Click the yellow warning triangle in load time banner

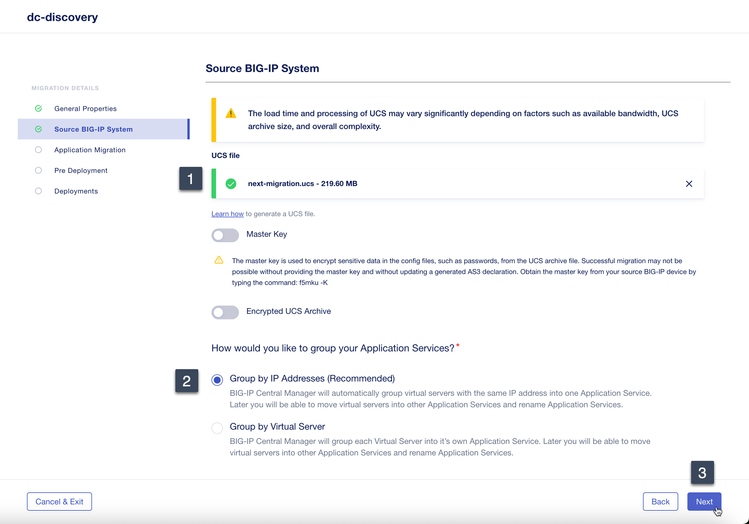coord(231,114)
